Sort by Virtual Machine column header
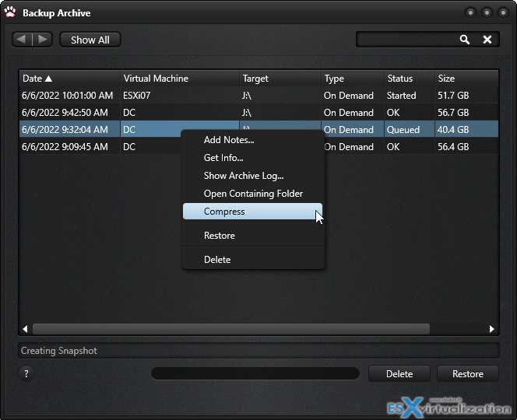The image size is (517, 420). (x=180, y=79)
